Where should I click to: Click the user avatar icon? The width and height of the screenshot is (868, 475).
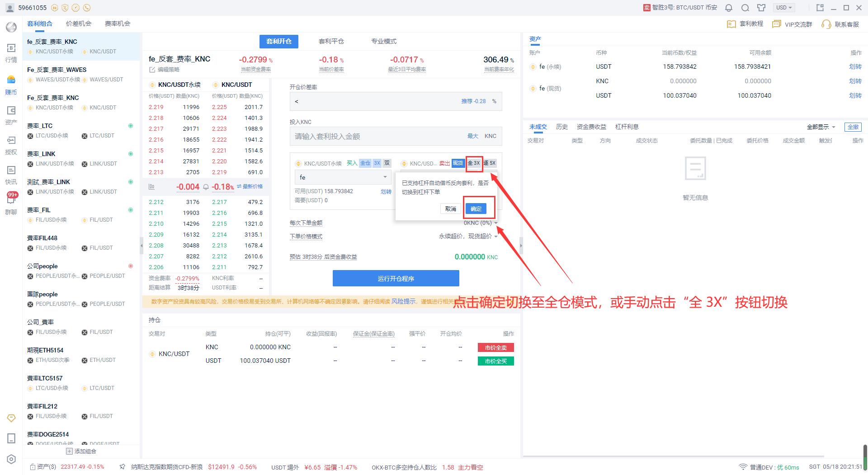[10, 8]
